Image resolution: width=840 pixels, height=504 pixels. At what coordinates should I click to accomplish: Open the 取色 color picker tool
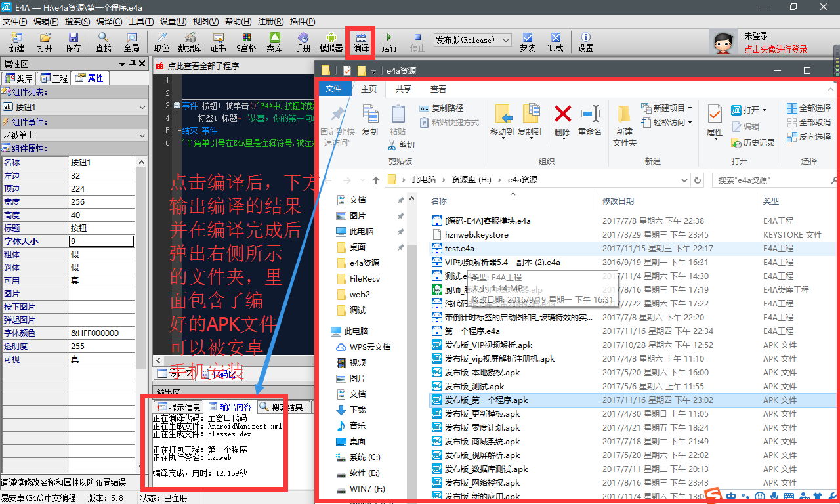[x=161, y=42]
